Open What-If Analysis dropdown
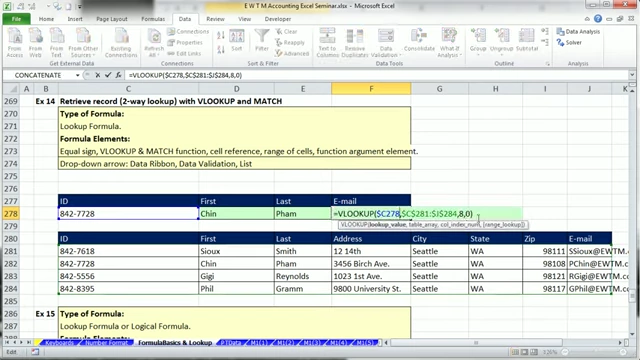Screen dimensions: 640x360 point(449,55)
